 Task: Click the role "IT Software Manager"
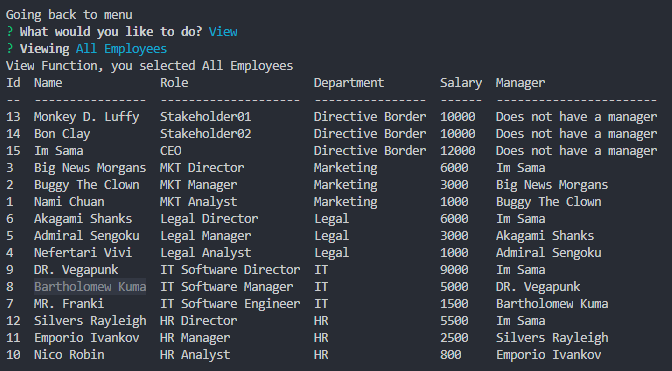click(x=227, y=287)
